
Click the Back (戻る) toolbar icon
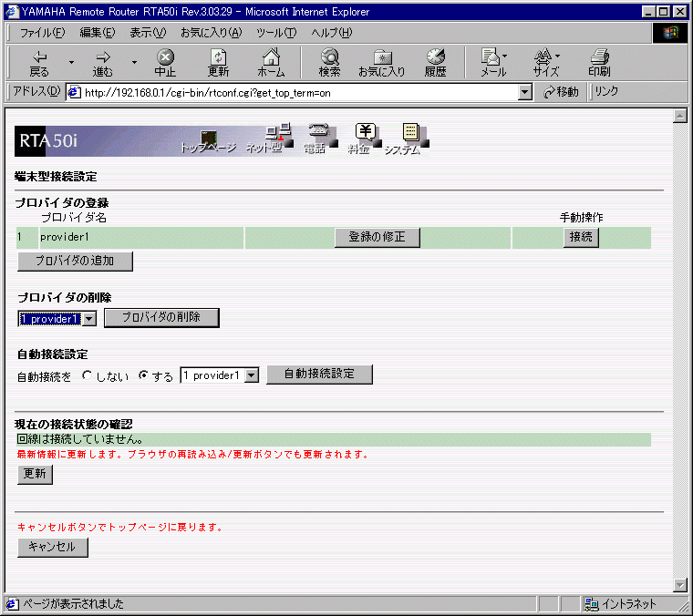point(39,63)
